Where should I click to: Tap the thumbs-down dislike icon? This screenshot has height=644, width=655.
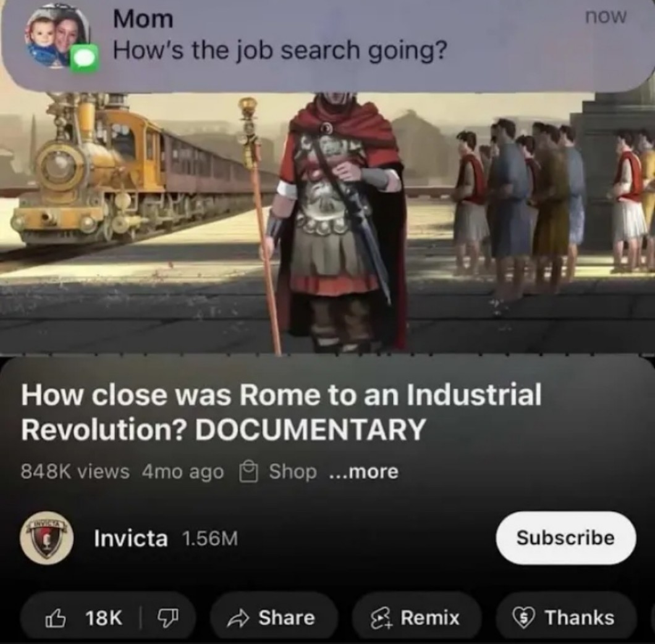(168, 618)
